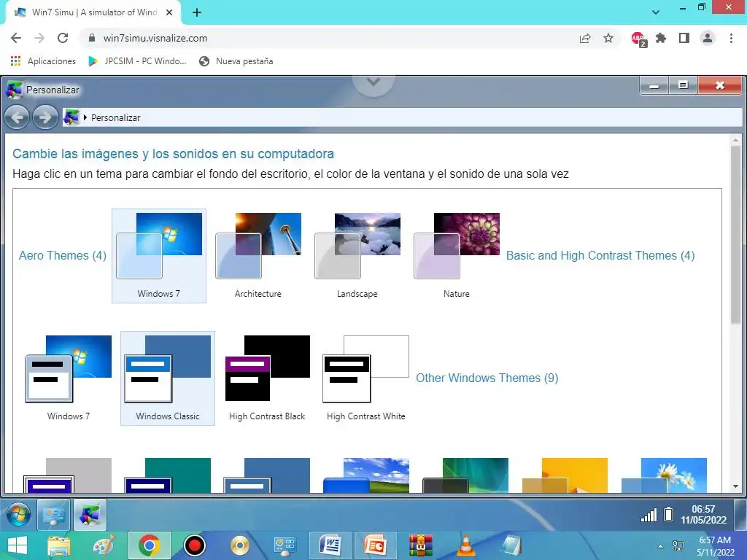This screenshot has height=560, width=747.
Task: Bookmark this page with the star icon
Action: (608, 38)
